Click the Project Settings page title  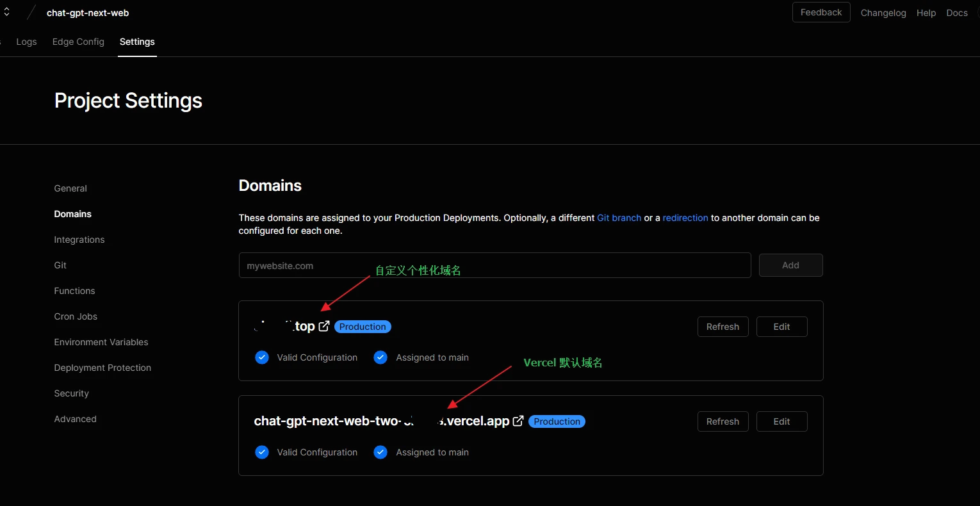tap(128, 101)
